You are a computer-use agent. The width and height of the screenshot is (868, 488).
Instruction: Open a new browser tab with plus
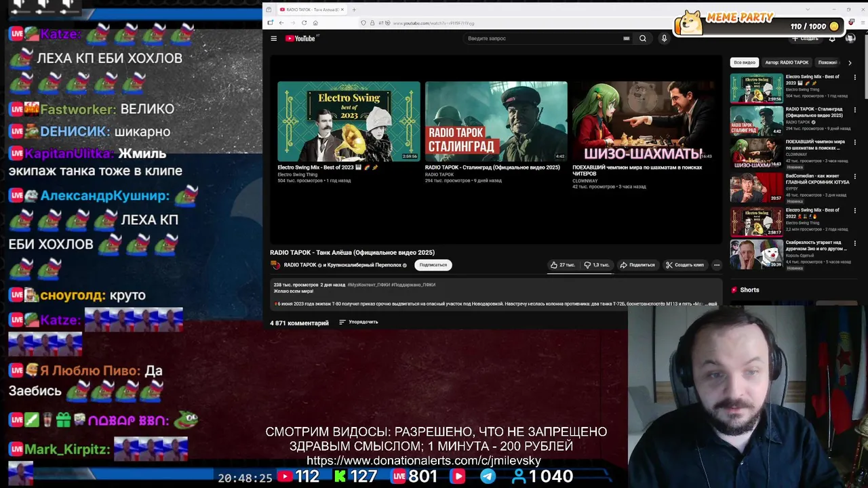pyautogui.click(x=353, y=9)
